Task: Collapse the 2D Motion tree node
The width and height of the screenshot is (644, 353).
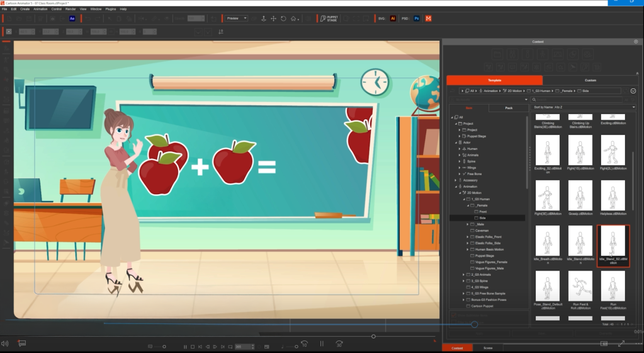Action: [460, 193]
